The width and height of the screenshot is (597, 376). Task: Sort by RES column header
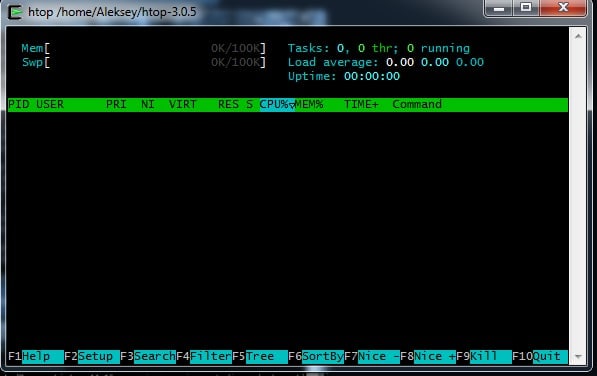coord(228,104)
